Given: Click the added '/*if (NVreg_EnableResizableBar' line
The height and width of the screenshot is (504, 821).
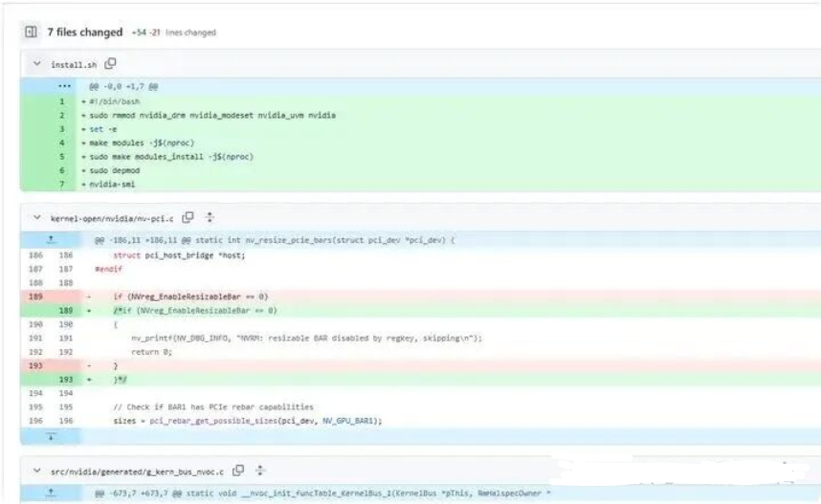Looking at the screenshot, I should click(195, 311).
